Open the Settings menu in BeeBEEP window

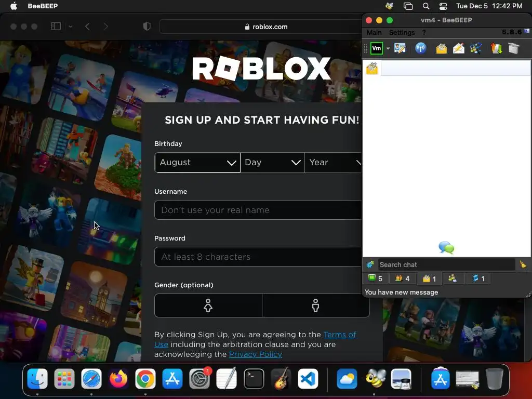click(x=402, y=33)
